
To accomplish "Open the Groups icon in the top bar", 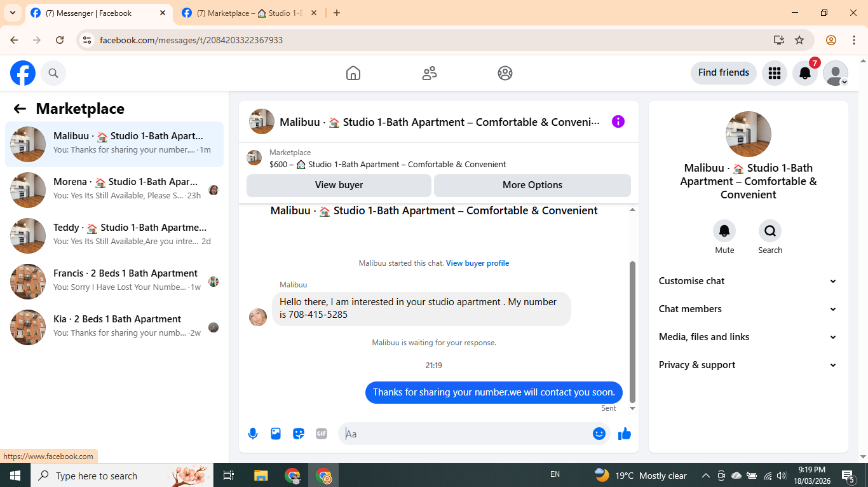I will click(505, 73).
